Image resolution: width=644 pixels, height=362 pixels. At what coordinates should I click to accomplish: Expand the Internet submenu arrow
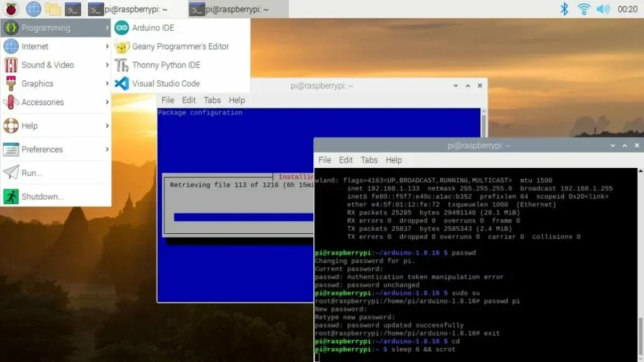107,47
